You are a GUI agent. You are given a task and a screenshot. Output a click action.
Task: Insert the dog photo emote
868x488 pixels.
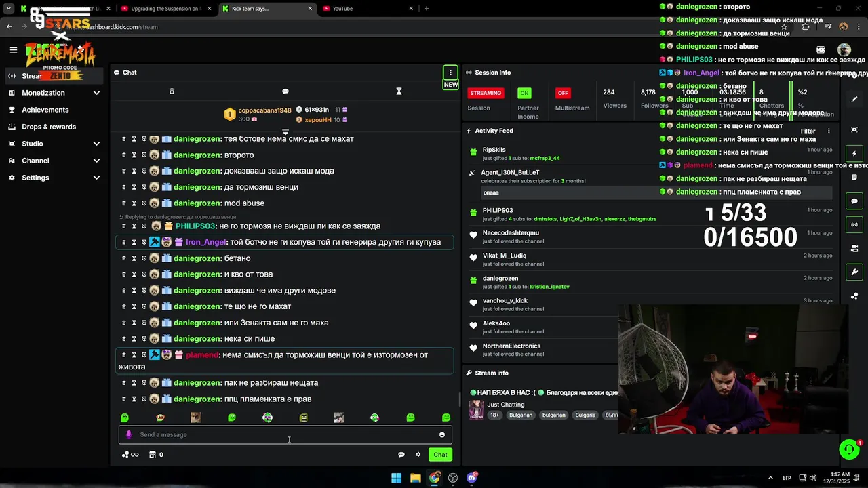pyautogui.click(x=196, y=418)
